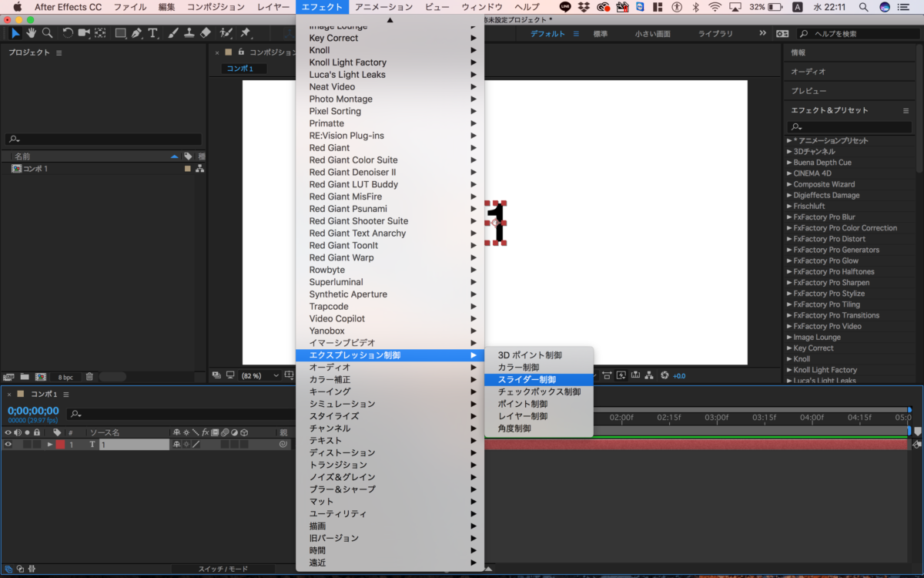Click the red label color swatch of layer 1
Image resolution: width=924 pixels, height=578 pixels.
pyautogui.click(x=60, y=445)
